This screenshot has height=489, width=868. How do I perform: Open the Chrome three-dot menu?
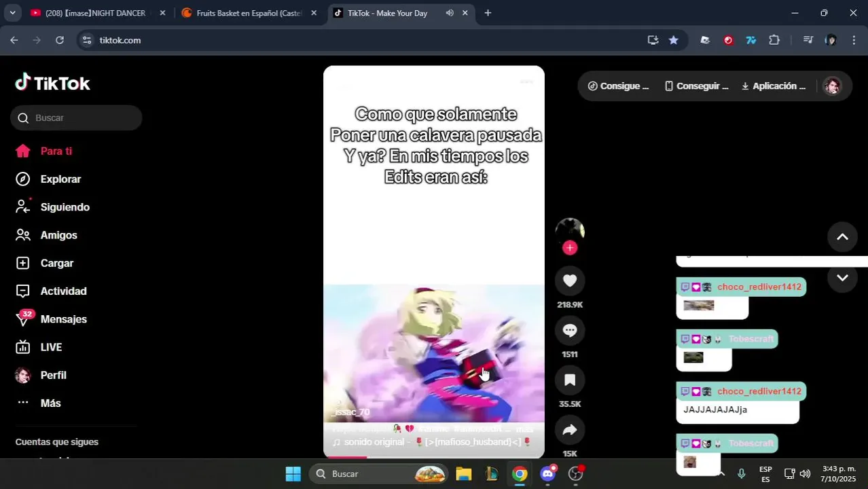click(854, 40)
